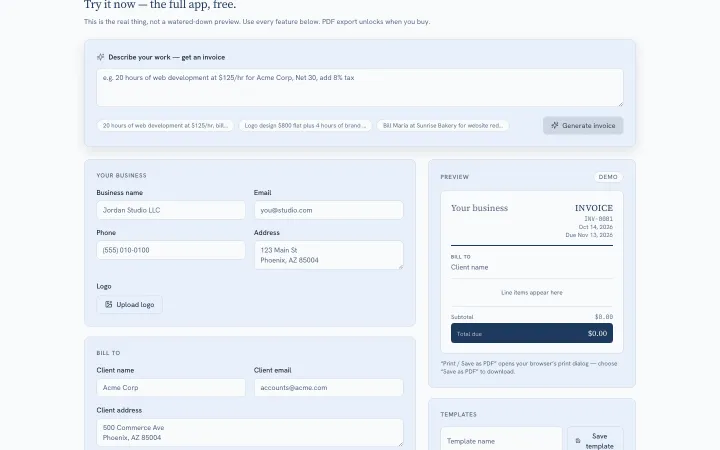Screen dimensions: 720x450
Task: Click the Generate invoice button
Action: tap(583, 125)
